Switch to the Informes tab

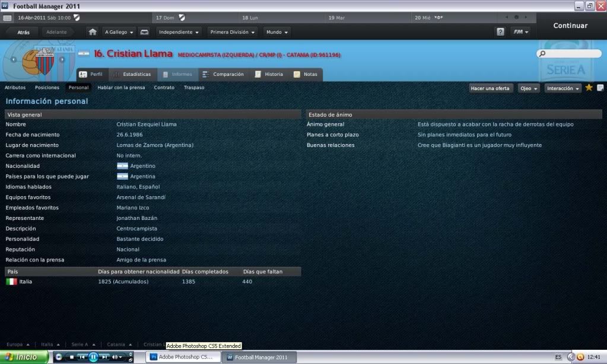click(177, 74)
